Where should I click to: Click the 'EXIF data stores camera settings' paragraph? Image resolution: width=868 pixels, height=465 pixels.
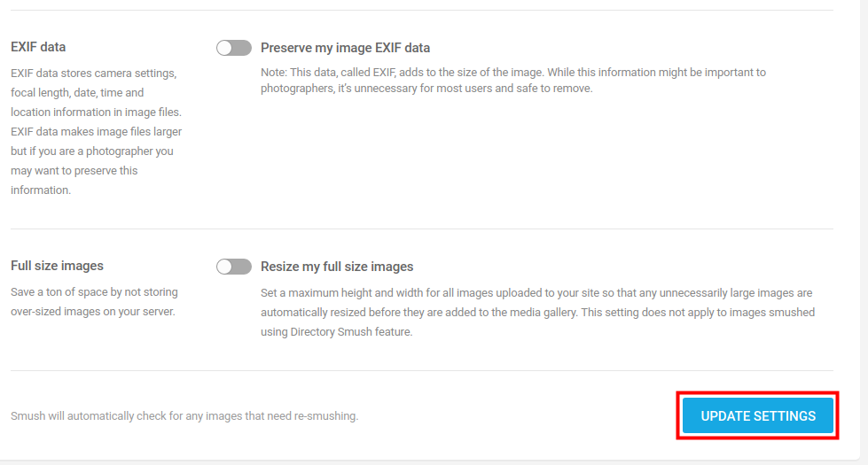pyautogui.click(x=94, y=73)
